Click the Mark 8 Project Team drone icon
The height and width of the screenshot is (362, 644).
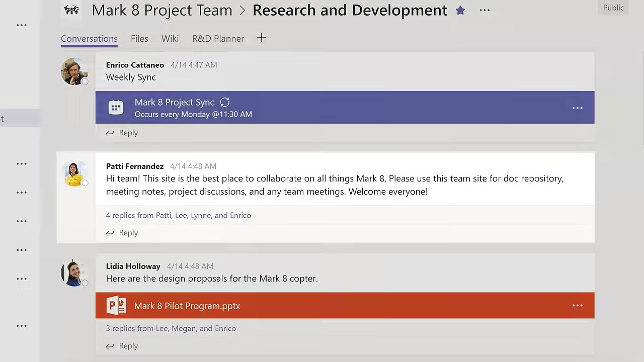[x=71, y=10]
